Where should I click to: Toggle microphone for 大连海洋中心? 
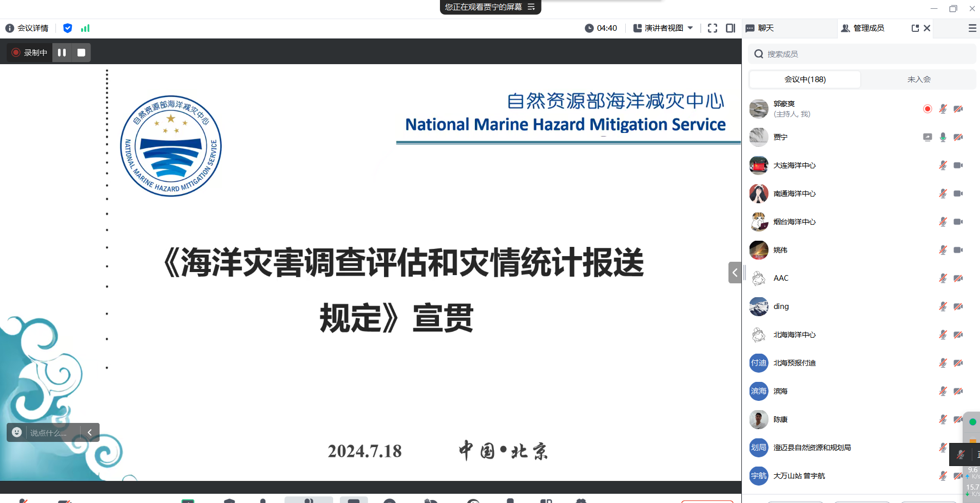[x=943, y=165]
